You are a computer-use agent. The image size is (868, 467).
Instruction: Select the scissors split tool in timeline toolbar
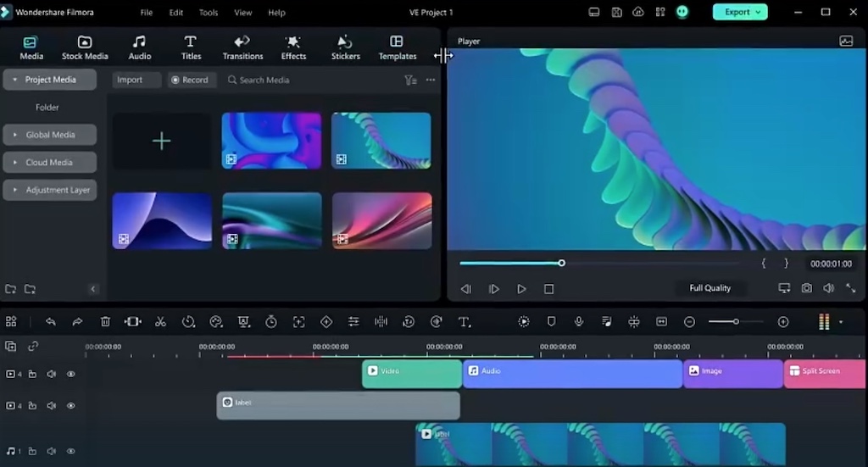click(x=160, y=321)
